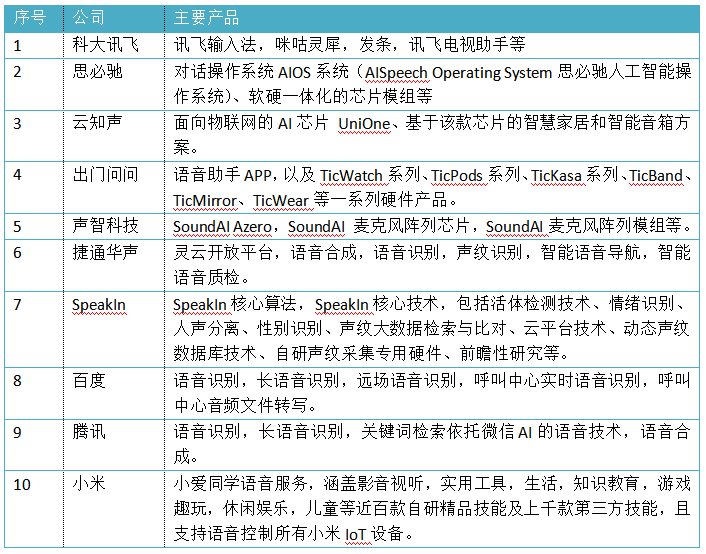Viewport: 706px width, 554px height.
Task: Click the word IoT in row 10
Action: click(355, 535)
